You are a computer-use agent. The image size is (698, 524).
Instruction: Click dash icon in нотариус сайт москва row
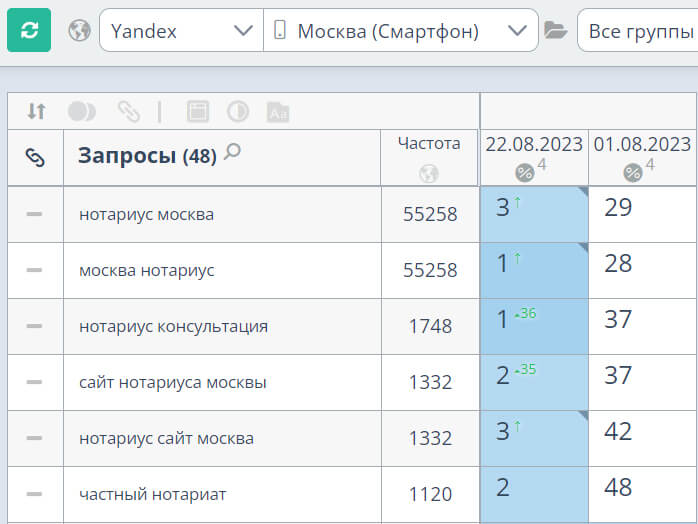click(34, 438)
